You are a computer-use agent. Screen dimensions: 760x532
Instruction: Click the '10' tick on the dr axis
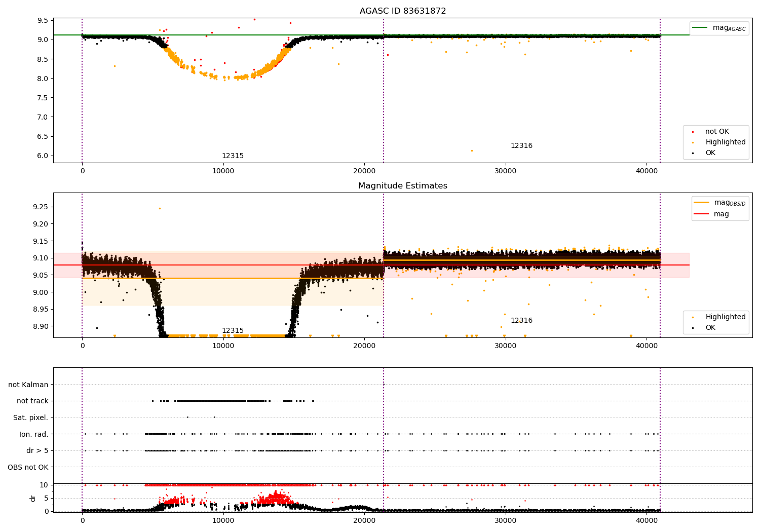click(x=44, y=485)
